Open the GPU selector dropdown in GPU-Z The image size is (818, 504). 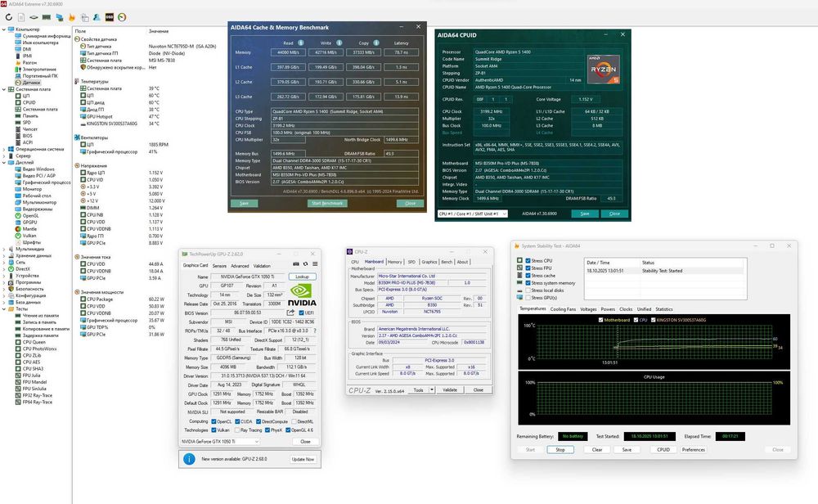[220, 441]
